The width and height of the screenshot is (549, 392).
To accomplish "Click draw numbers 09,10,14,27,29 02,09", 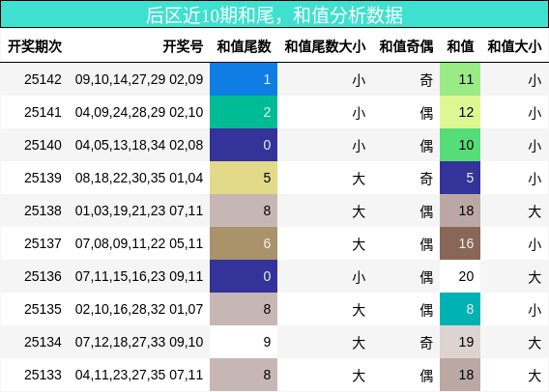I will pos(139,79).
